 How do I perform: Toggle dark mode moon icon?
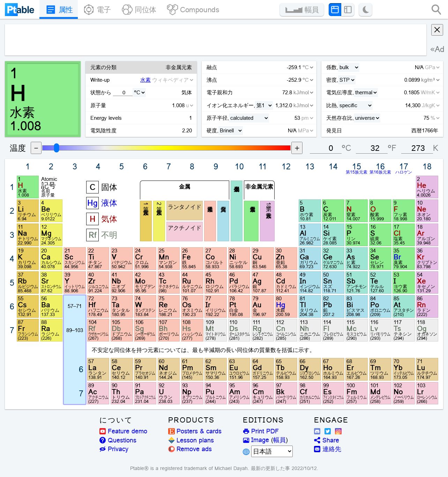pyautogui.click(x=365, y=10)
